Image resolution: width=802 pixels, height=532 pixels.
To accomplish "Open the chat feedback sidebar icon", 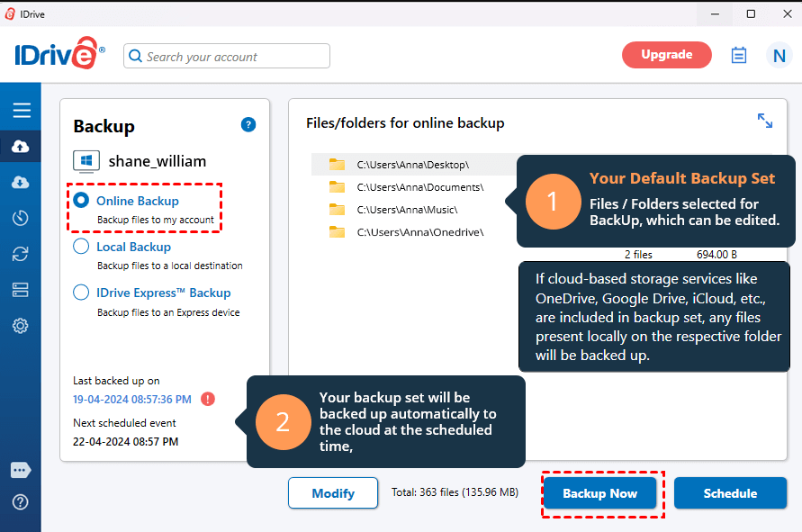I will [21, 470].
